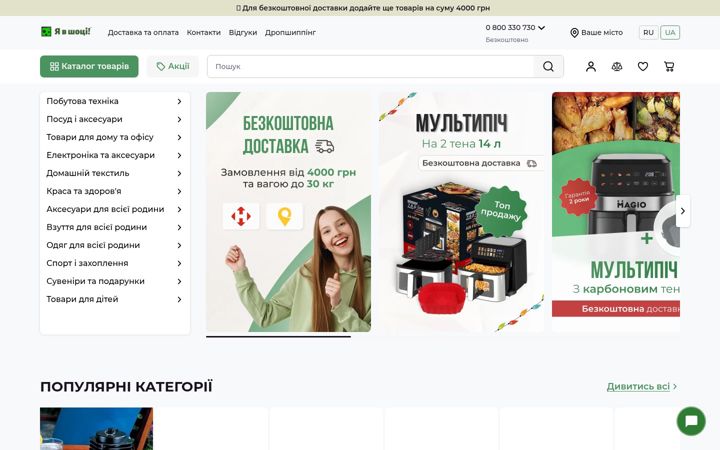Viewport: 720px width, 450px height.
Task: Click the carousel progress bar
Action: coord(278,337)
